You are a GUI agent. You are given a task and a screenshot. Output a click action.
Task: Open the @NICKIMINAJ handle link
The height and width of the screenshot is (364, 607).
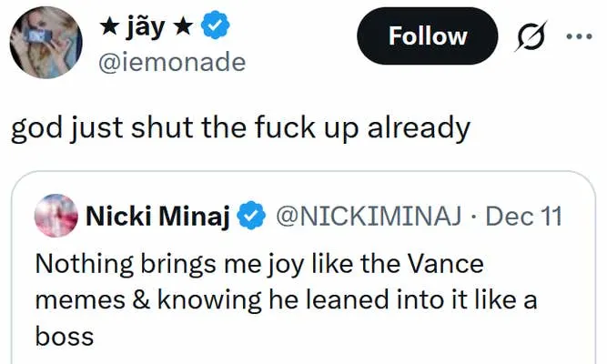pyautogui.click(x=368, y=217)
